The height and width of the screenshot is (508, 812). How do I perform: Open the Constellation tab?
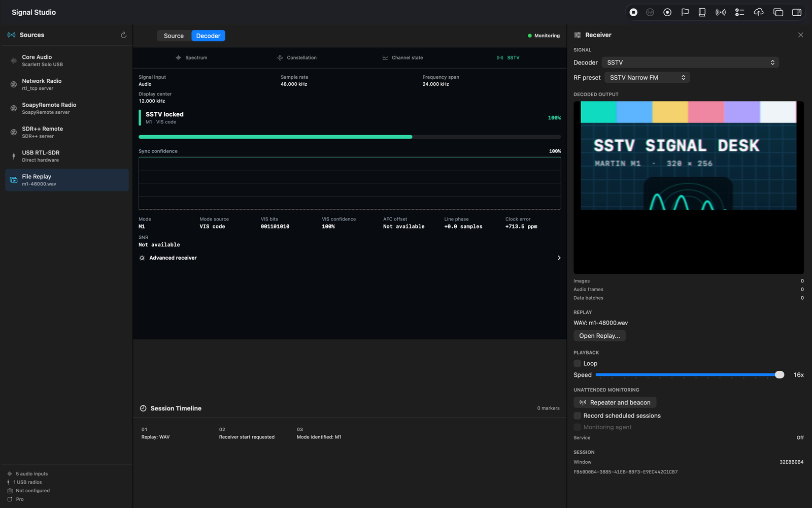[297, 57]
